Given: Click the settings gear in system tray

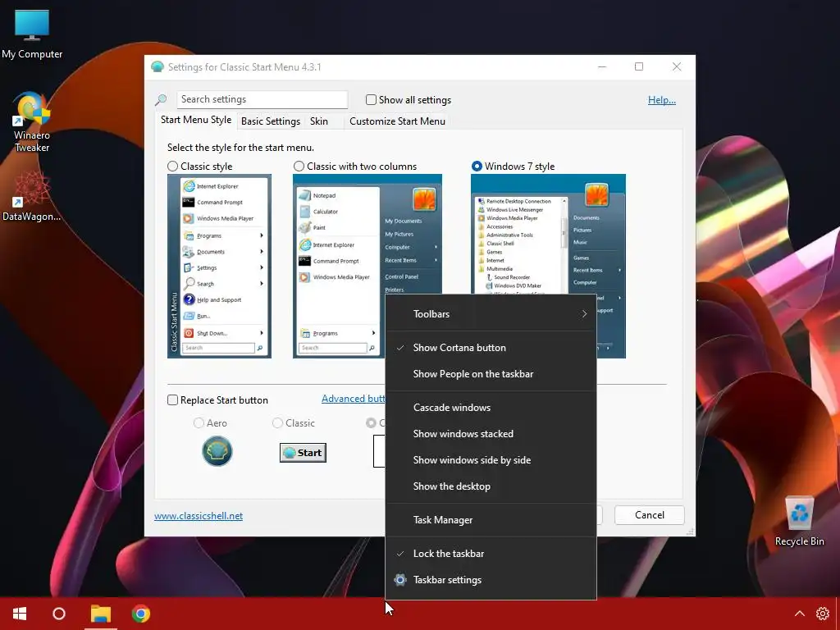Looking at the screenshot, I should click(x=822, y=614).
